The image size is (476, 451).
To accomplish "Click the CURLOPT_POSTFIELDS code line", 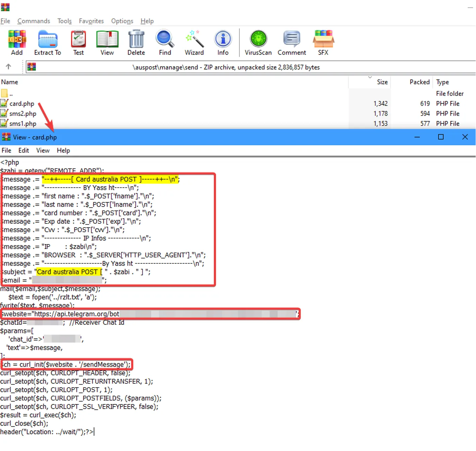I will pos(81,398).
